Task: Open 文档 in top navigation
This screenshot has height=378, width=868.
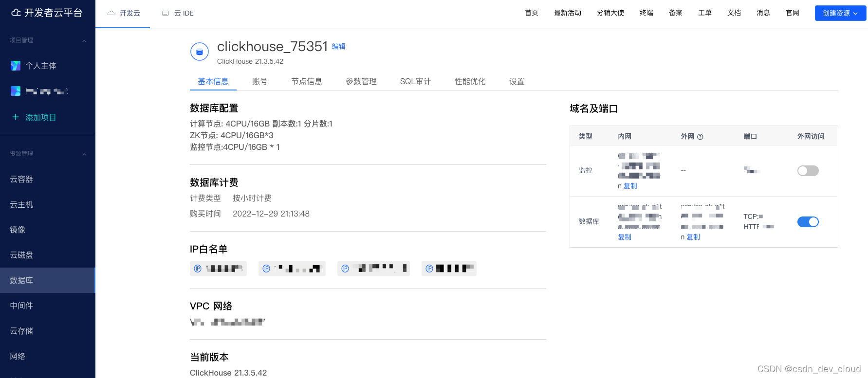Action: point(734,13)
